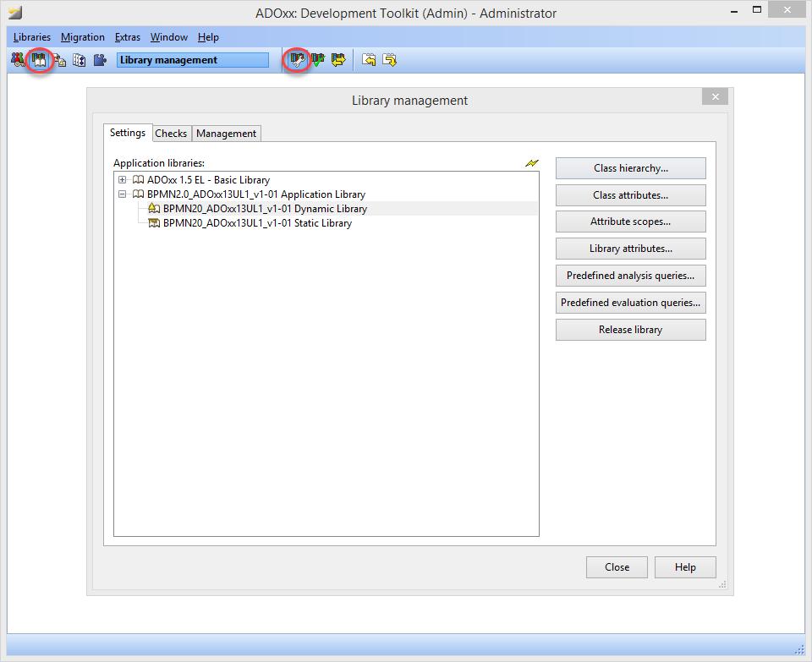This screenshot has width=812, height=662.
Task: Open the User management component icon
Action: pos(18,60)
